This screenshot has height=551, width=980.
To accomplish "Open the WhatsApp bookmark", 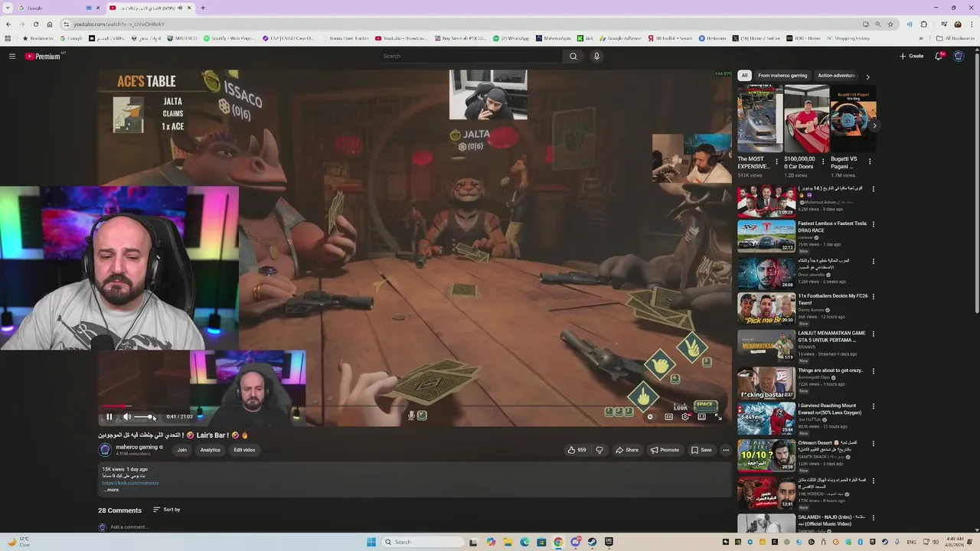I will [x=511, y=38].
